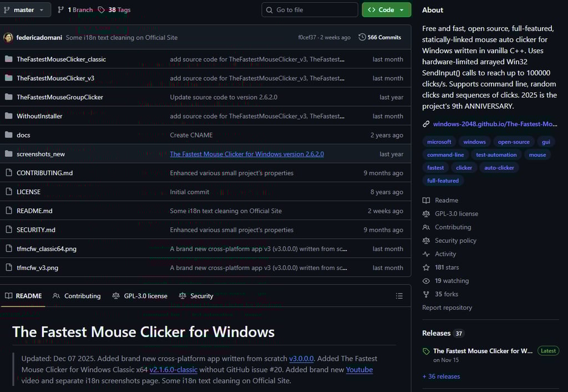Viewport: 568px width, 392px height.
Task: Open README outline list icon
Action: point(399,296)
